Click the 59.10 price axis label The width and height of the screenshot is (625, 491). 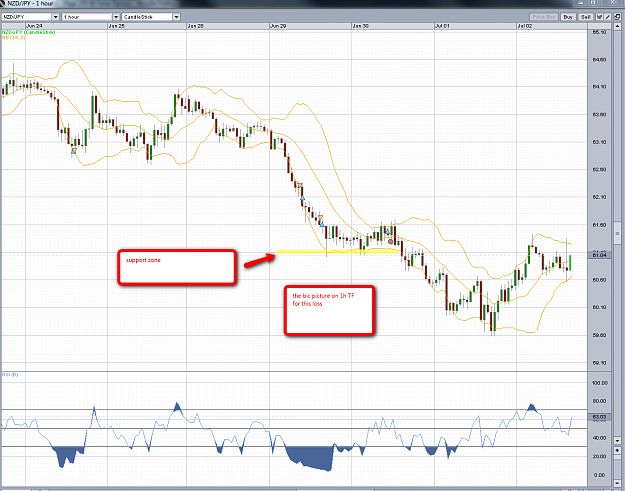tap(599, 363)
